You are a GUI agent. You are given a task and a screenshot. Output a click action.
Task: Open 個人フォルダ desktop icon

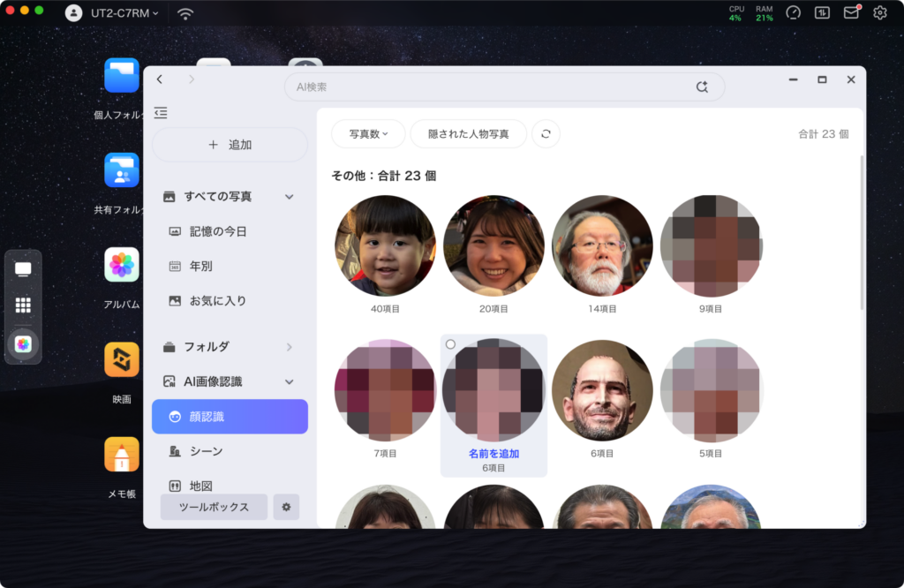coord(122,76)
